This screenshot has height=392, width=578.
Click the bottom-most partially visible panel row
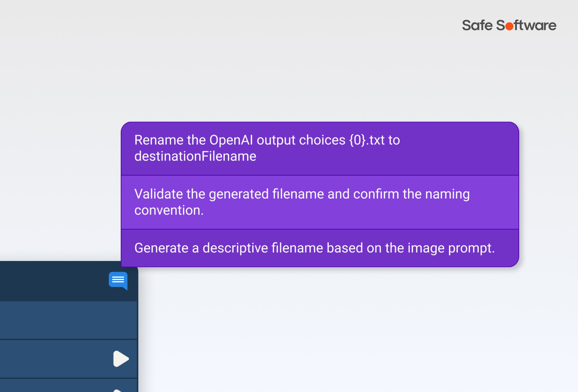tap(68, 386)
